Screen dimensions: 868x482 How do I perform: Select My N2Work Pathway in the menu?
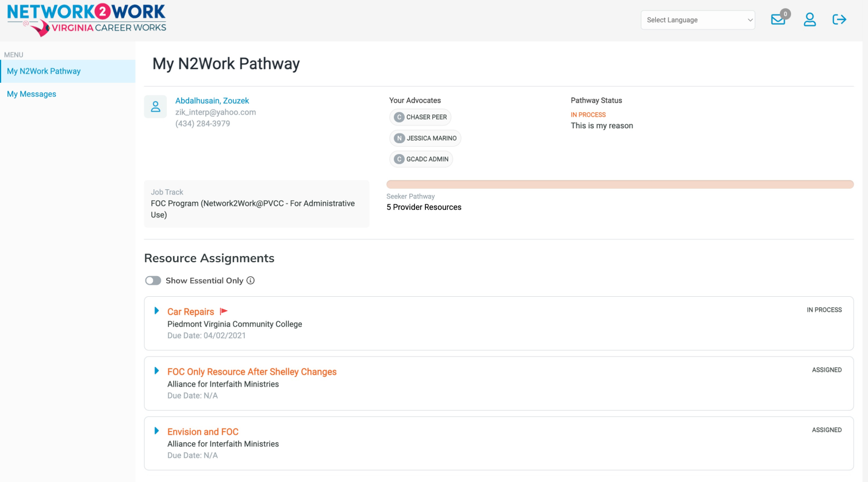44,71
